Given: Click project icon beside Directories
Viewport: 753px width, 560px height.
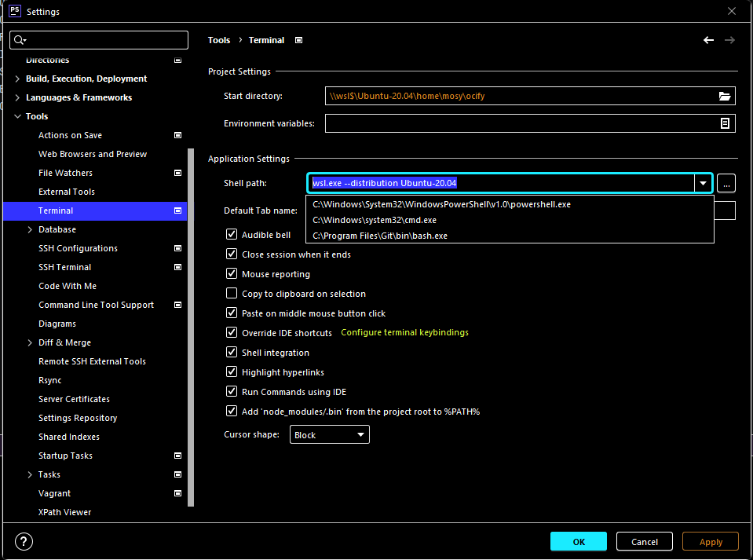Looking at the screenshot, I should pyautogui.click(x=177, y=60).
